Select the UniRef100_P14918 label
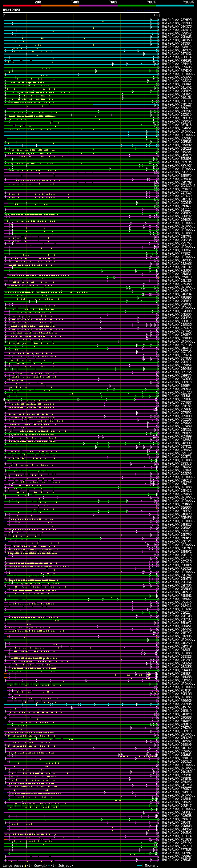 [x=177, y=792]
